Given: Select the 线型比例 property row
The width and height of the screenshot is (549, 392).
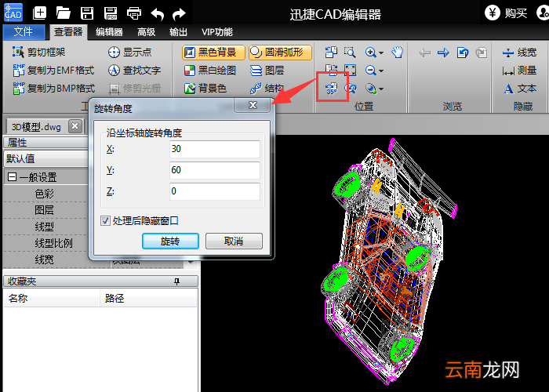Looking at the screenshot, I should coord(45,243).
